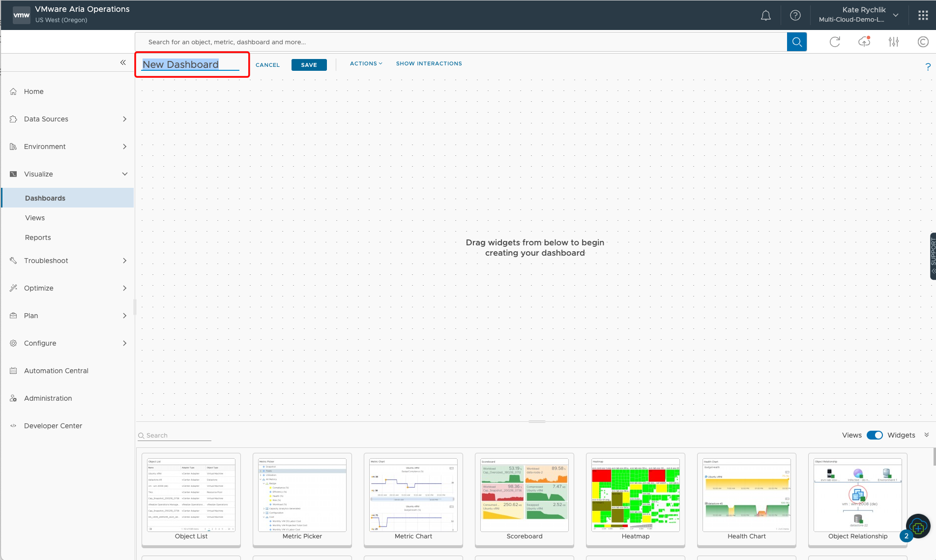936x560 pixels.
Task: Click the VMware logo in the top bar
Action: (21, 14)
